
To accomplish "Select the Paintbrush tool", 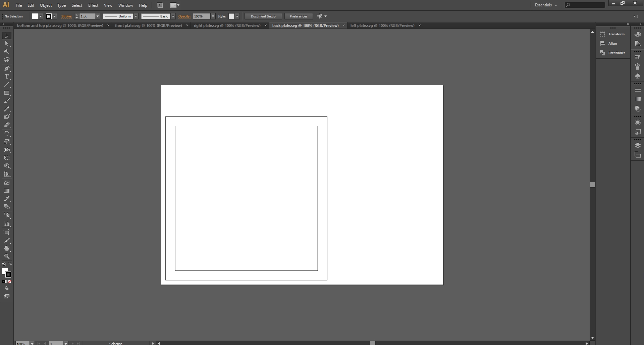I will (x=7, y=101).
